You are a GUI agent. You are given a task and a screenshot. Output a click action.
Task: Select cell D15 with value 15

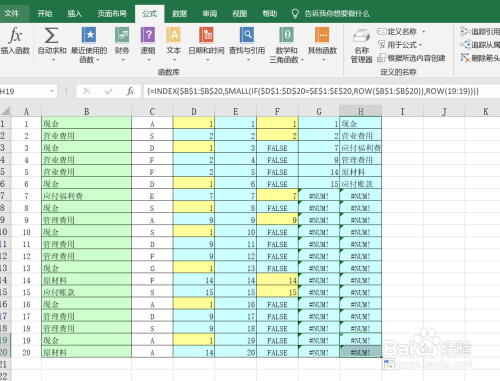pos(194,292)
